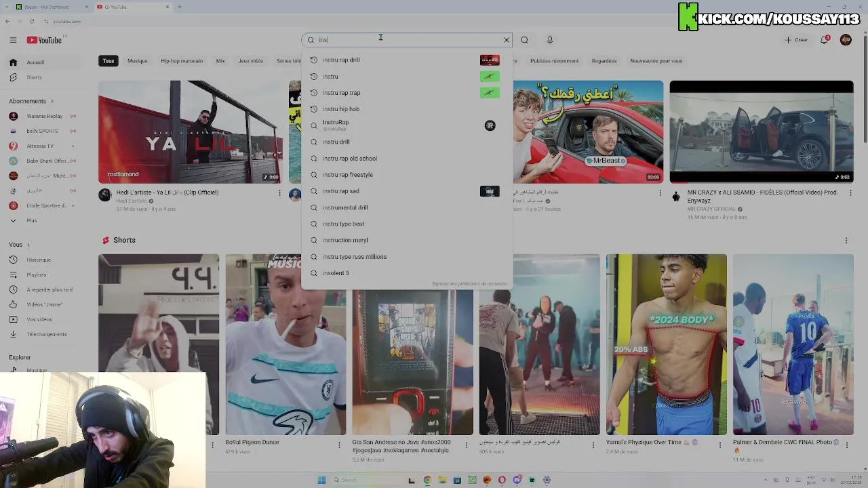Click inside the YouTube search input
Screen dimensions: 868x488
(x=407, y=40)
